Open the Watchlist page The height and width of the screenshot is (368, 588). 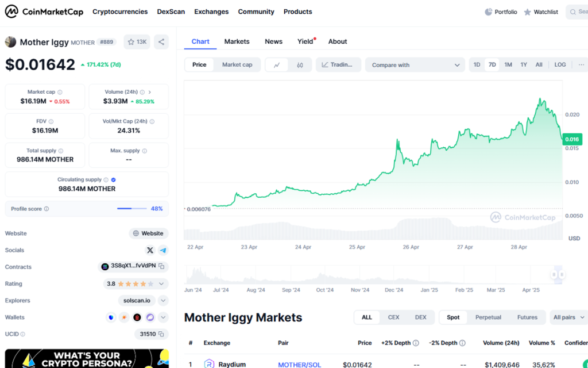541,12
